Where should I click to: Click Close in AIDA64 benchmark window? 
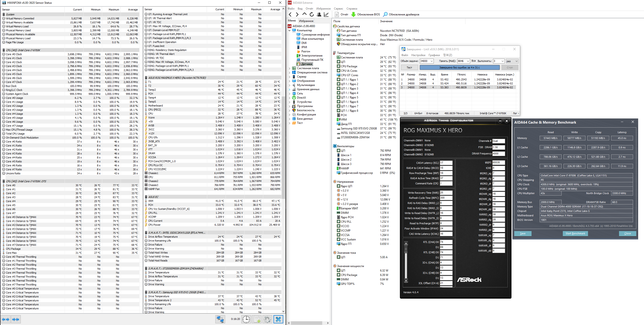[627, 234]
